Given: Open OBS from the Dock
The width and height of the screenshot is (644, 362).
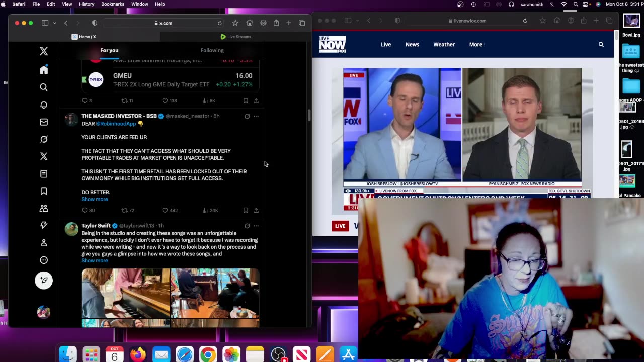Looking at the screenshot, I should pos(278,354).
